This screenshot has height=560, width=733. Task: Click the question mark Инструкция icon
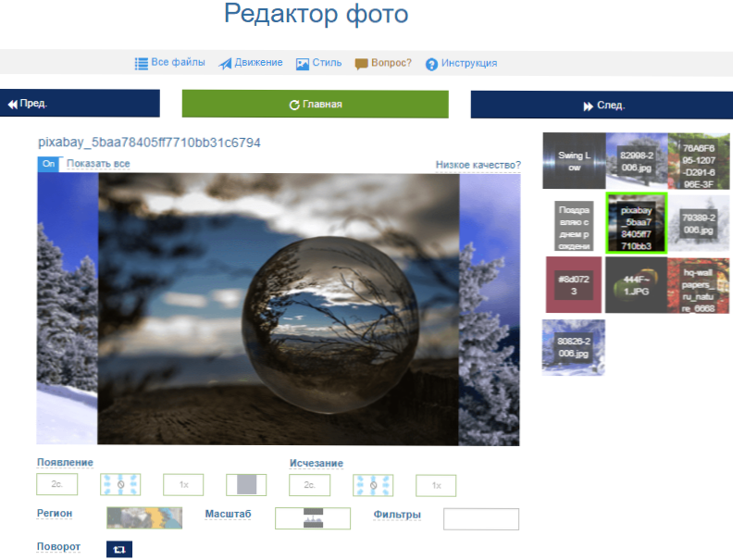[x=431, y=65]
